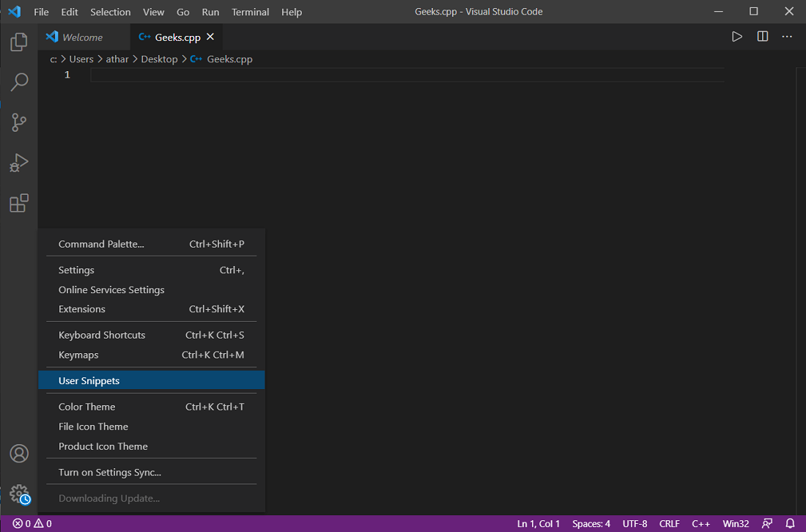
Task: Choose Command Palette... from the menu
Action: click(x=152, y=244)
